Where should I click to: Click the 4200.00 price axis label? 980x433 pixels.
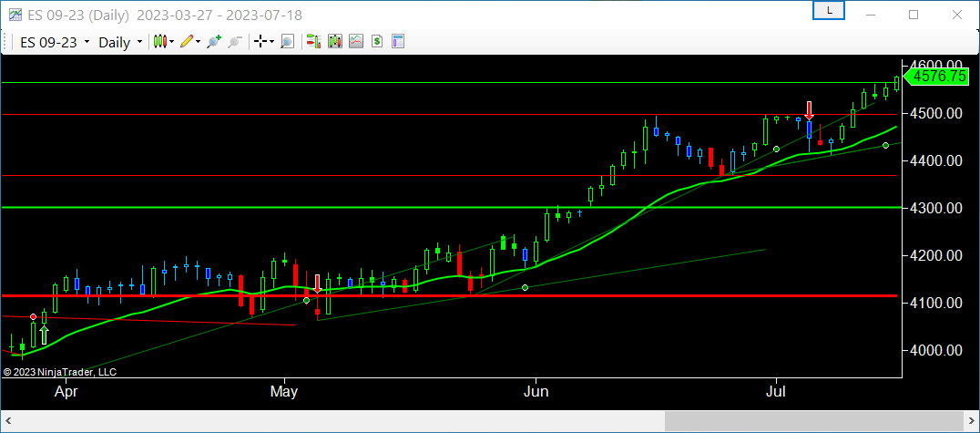[x=937, y=255]
